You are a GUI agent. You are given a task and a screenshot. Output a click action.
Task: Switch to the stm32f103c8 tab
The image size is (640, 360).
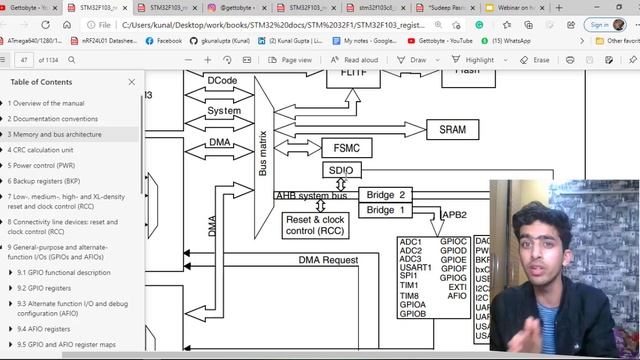377,8
